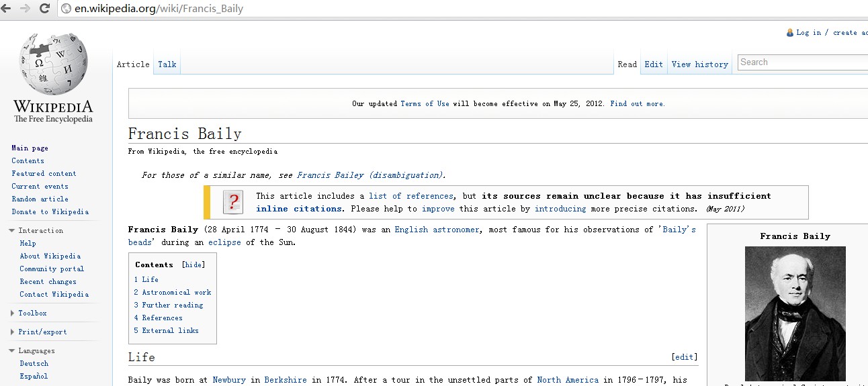Switch to Deutsch language version

34,363
